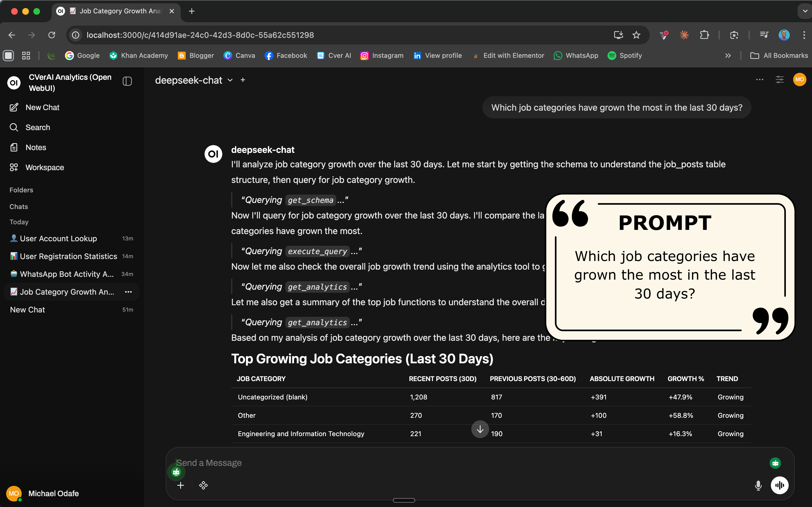Image resolution: width=812 pixels, height=507 pixels.
Task: Expand hidden bookmarks chevron
Action: click(728, 56)
